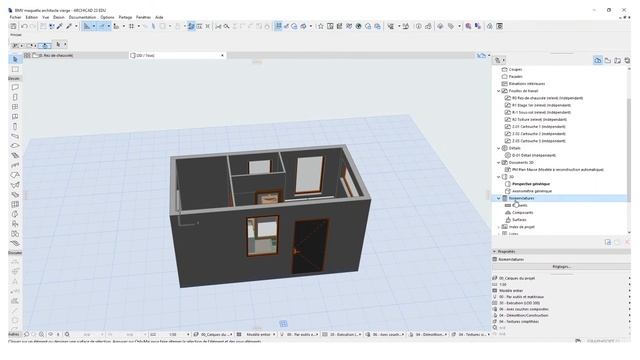Open the View Map in the Navigator

pyautogui.click(x=608, y=60)
